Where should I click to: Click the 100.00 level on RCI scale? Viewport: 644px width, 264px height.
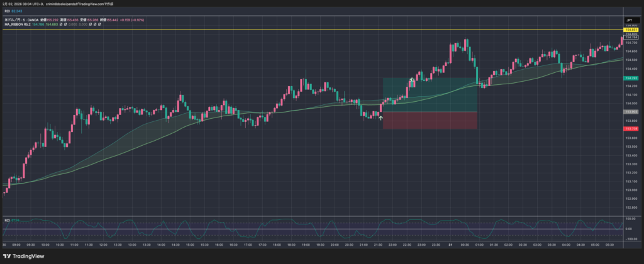[x=628, y=219]
